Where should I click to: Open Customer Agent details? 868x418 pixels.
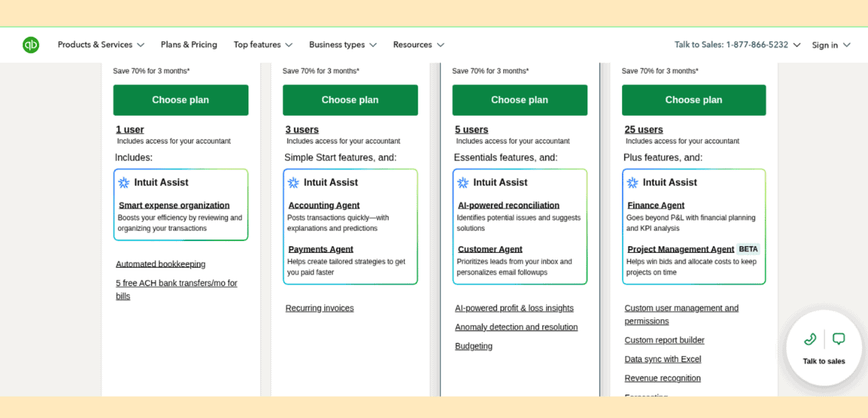[x=490, y=249]
